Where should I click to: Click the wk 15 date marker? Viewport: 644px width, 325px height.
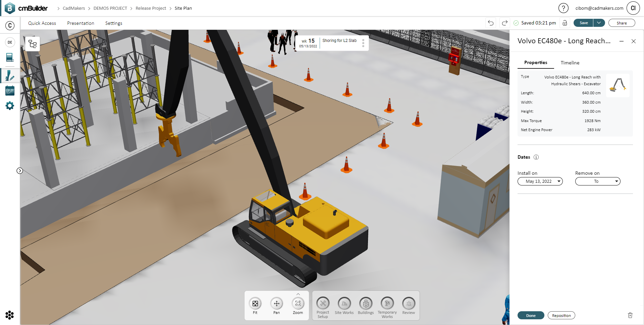[x=308, y=43]
